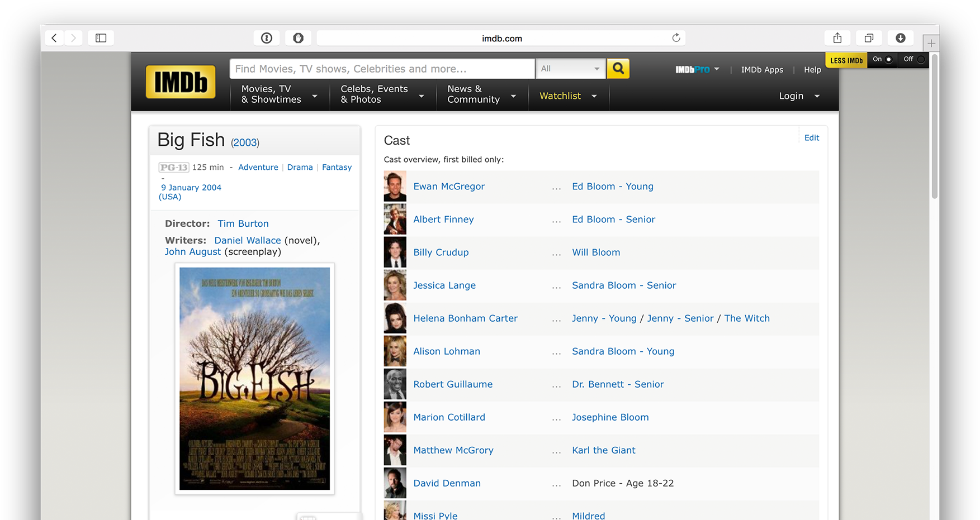Click the IMDb logo

pos(180,82)
